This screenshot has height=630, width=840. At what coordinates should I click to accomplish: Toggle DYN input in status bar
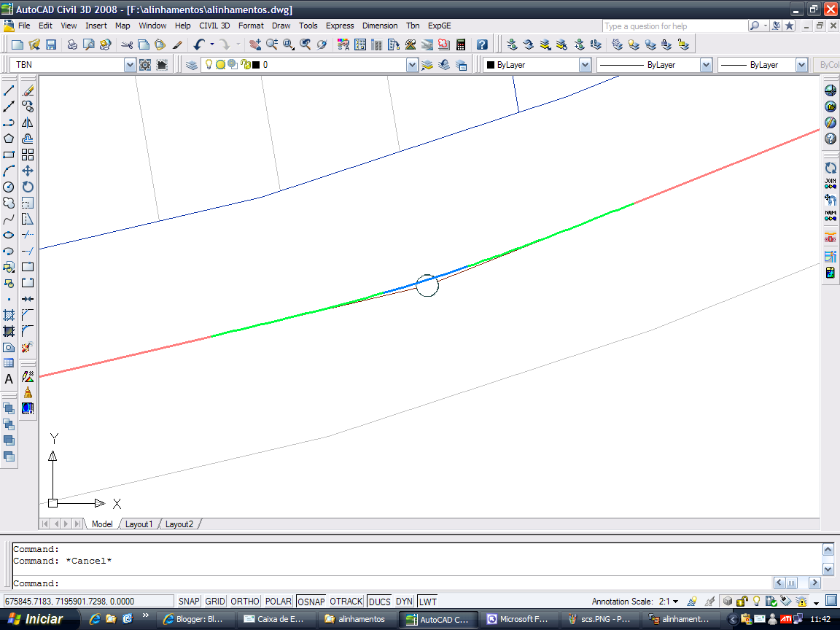pyautogui.click(x=404, y=602)
